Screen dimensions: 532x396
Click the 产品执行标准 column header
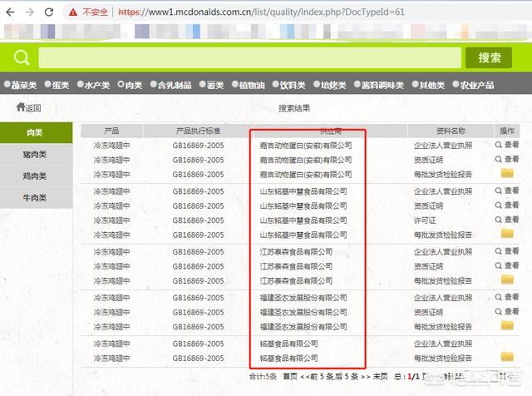point(198,131)
